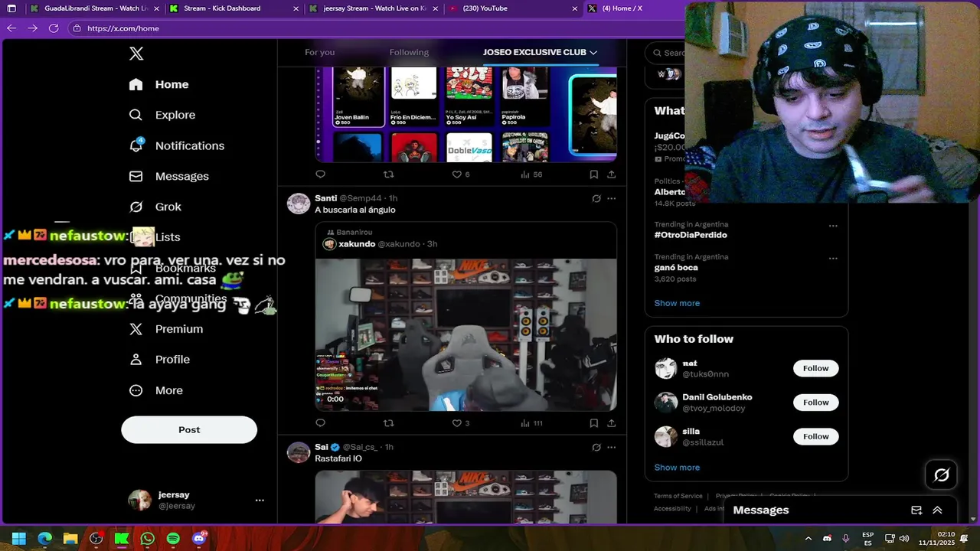This screenshot has width=980, height=551.
Task: Switch to the Following tab
Action: pyautogui.click(x=409, y=52)
